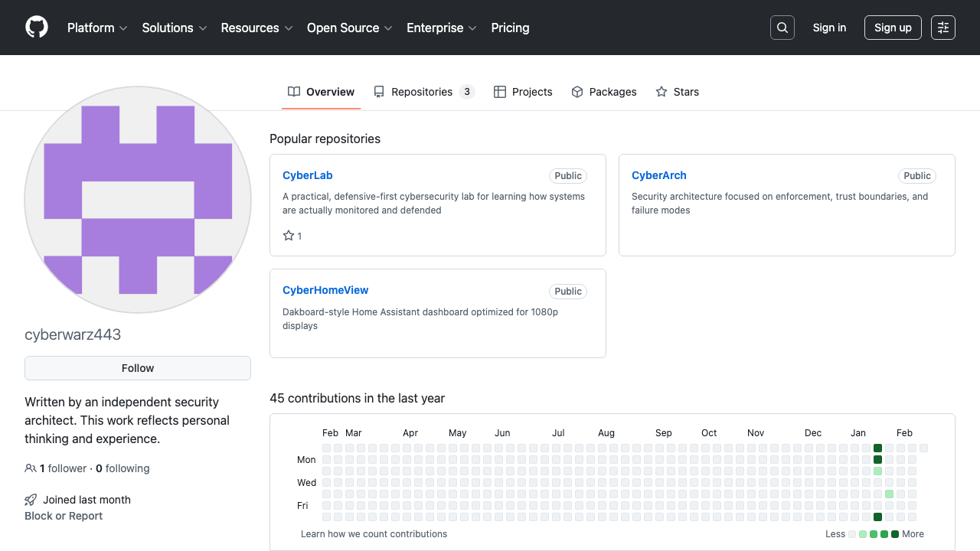Click the Public badge on CyberArch
980x551 pixels.
coord(917,176)
